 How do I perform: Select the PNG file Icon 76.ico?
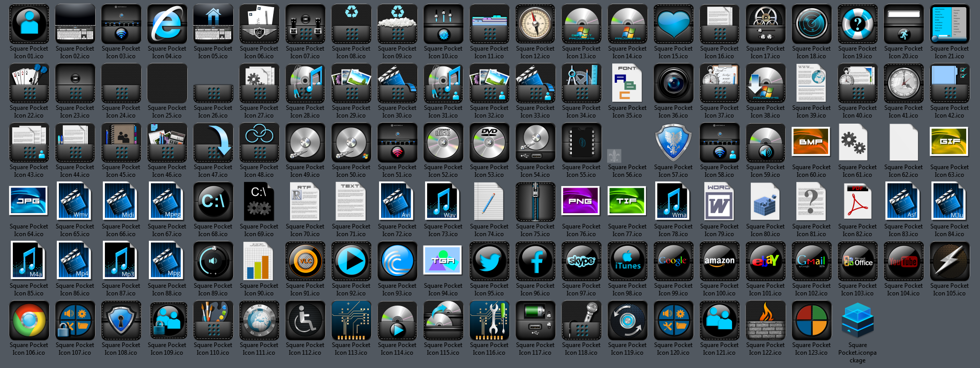coord(582,202)
